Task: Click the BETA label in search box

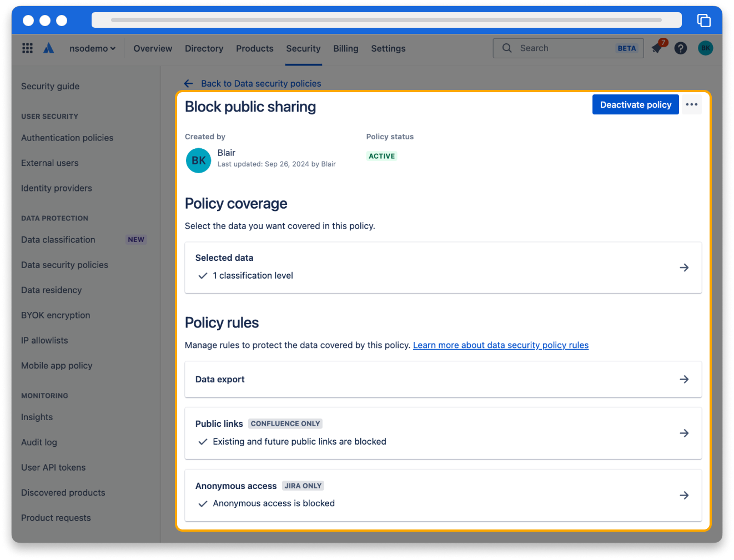Action: click(x=627, y=48)
